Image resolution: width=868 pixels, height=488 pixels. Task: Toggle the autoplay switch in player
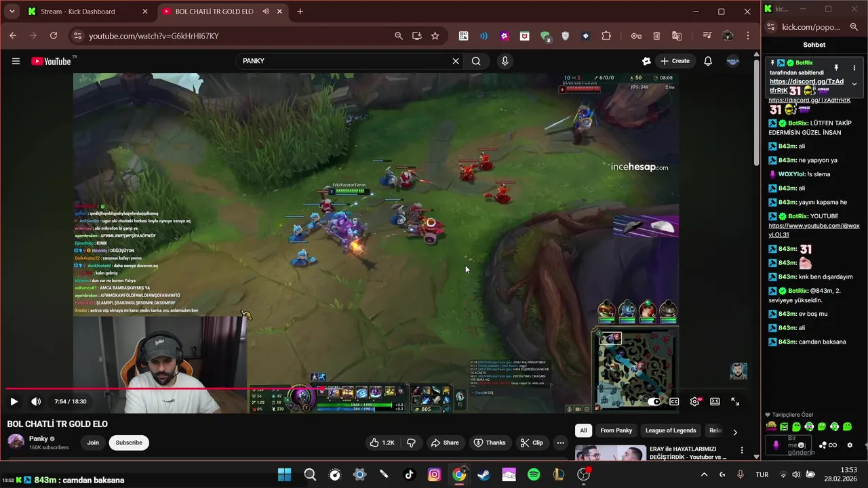(x=654, y=401)
